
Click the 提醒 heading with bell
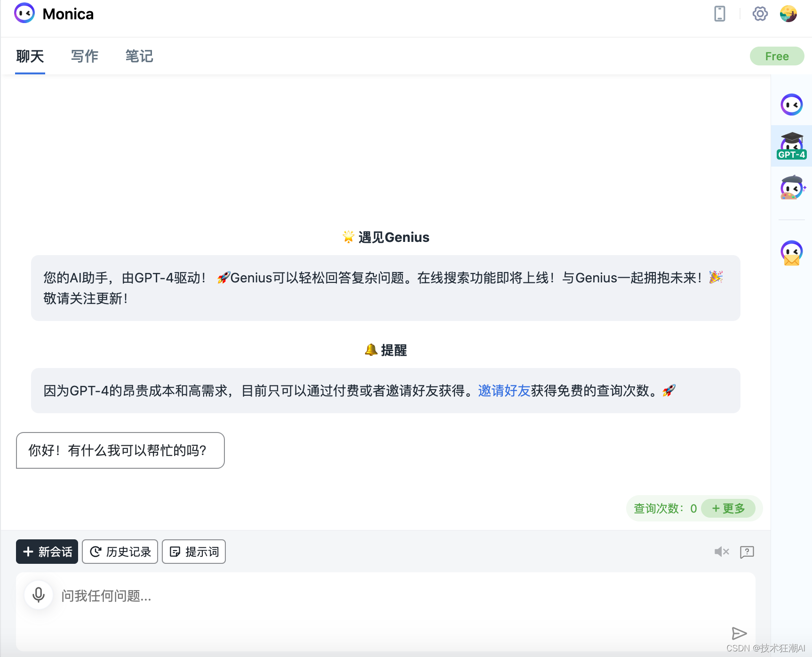point(386,350)
